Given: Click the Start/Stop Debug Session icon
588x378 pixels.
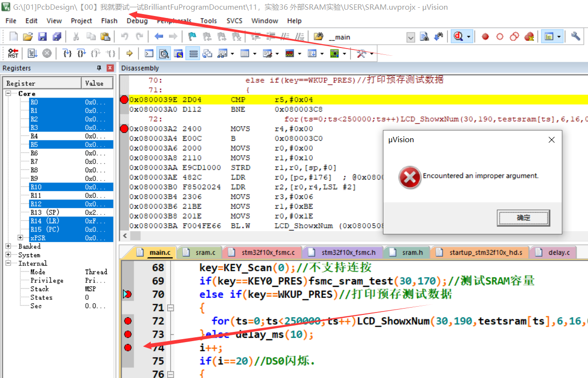Looking at the screenshot, I should (x=457, y=36).
